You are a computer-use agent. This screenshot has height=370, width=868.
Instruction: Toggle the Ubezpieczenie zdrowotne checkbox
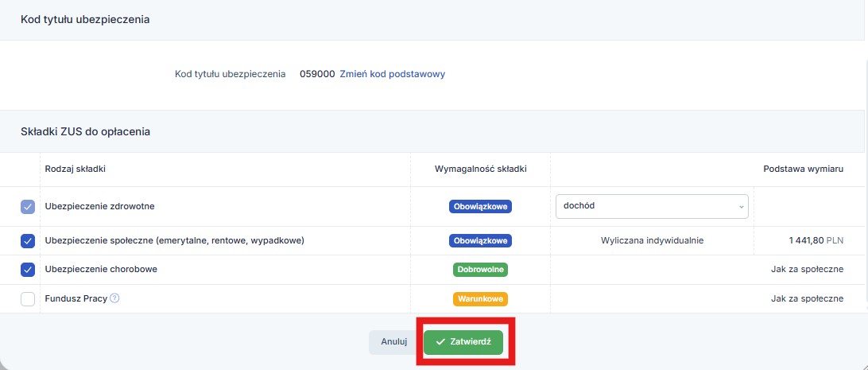28,207
